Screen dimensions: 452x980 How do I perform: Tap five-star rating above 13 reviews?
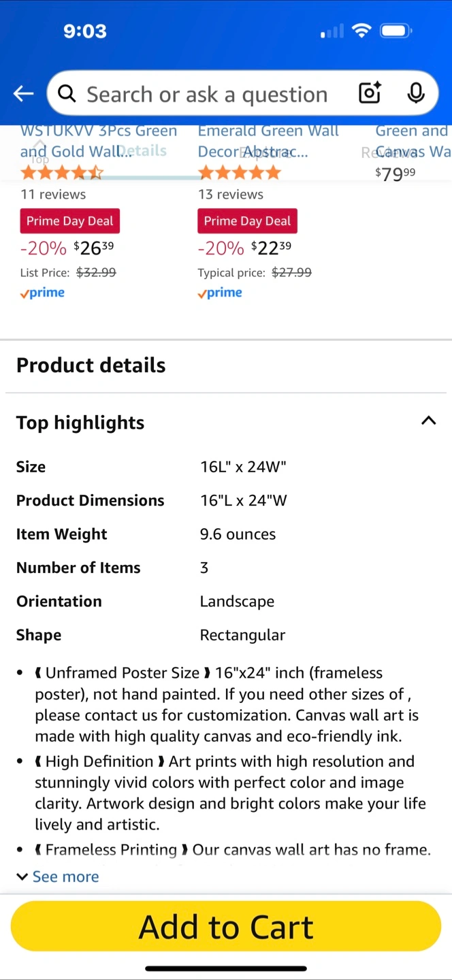tap(239, 172)
